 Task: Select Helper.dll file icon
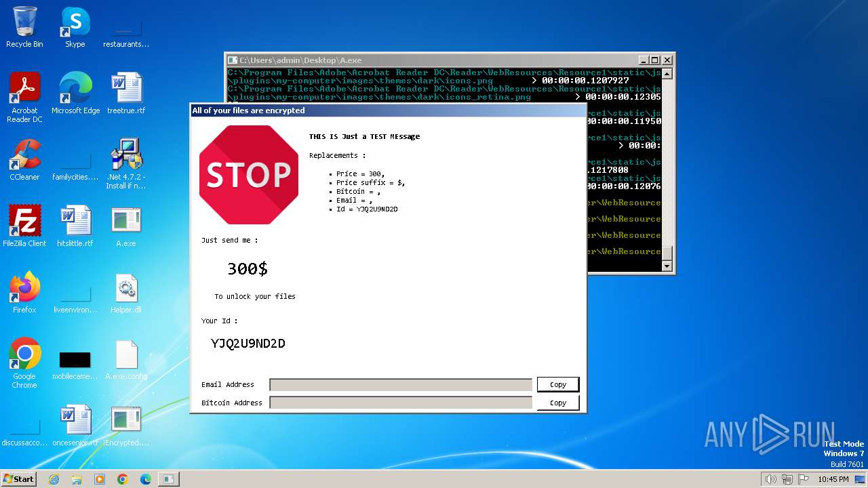tap(126, 293)
